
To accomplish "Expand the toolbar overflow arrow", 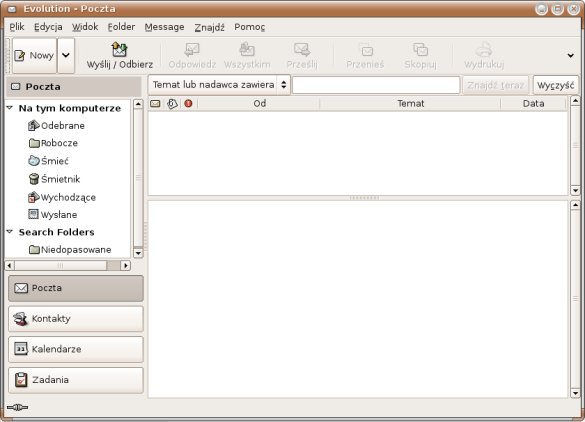I will click(570, 56).
